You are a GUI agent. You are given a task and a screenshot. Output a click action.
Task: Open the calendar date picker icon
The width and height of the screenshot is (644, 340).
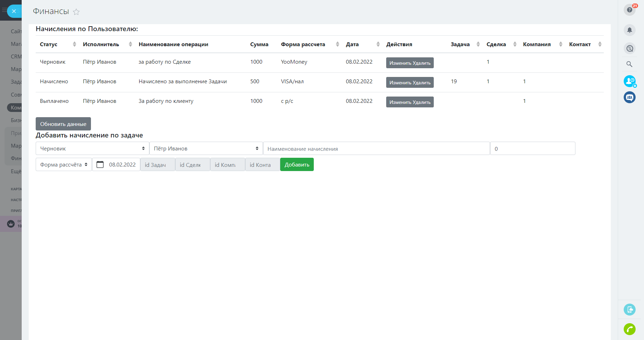[100, 164]
